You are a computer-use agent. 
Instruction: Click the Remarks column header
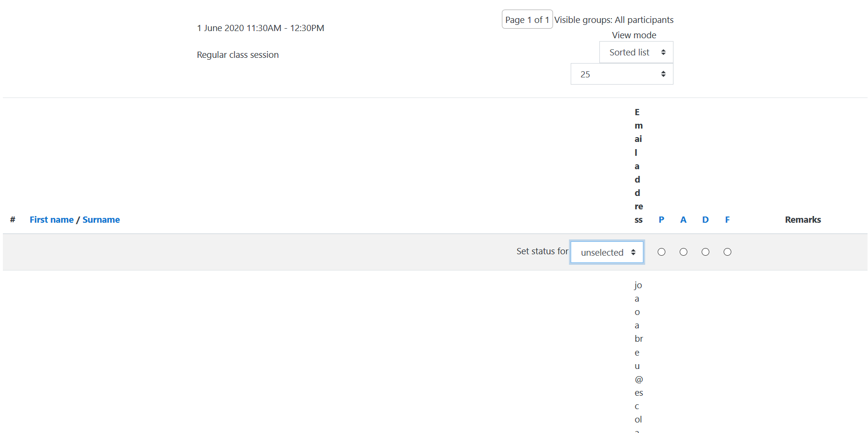pyautogui.click(x=803, y=219)
